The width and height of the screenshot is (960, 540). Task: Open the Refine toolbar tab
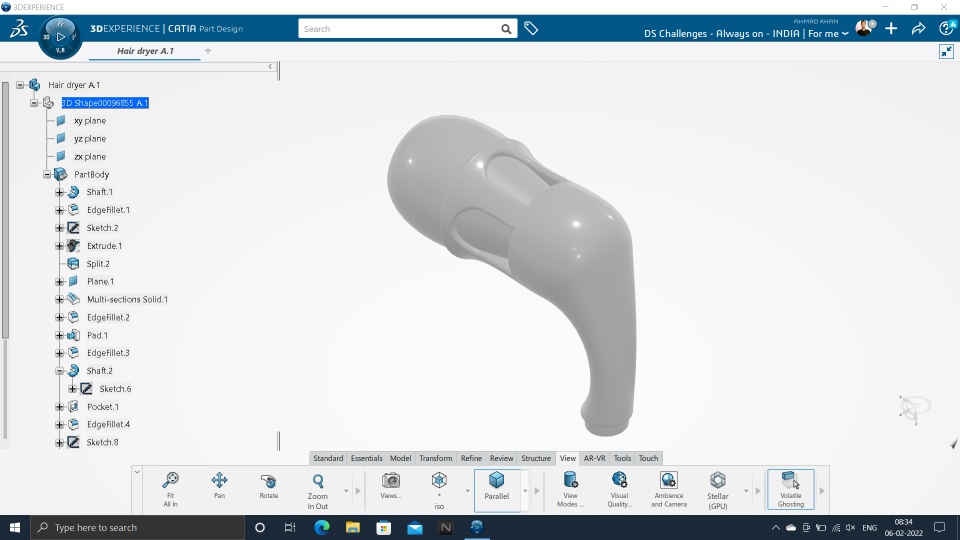pyautogui.click(x=471, y=458)
